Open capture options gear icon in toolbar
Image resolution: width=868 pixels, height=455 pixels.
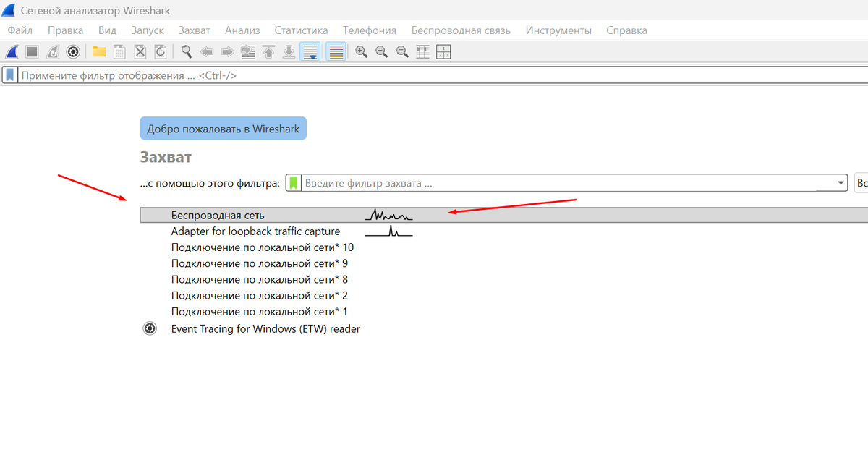pos(73,52)
